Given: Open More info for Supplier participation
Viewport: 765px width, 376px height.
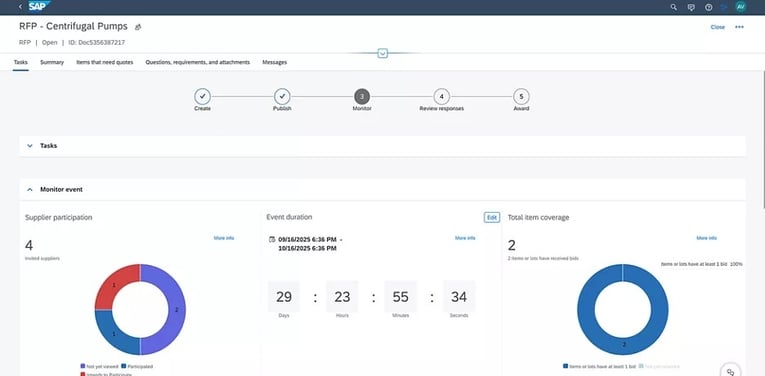Looking at the screenshot, I should 224,238.
